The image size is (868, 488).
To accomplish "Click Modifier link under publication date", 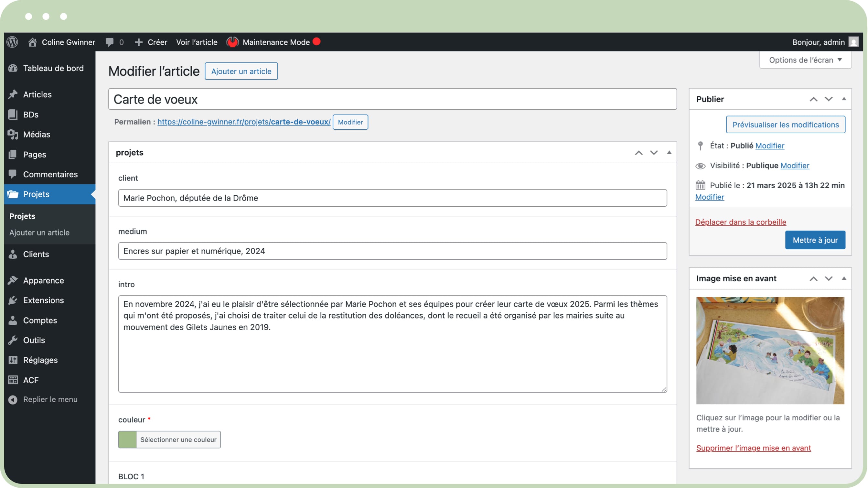I will 710,197.
